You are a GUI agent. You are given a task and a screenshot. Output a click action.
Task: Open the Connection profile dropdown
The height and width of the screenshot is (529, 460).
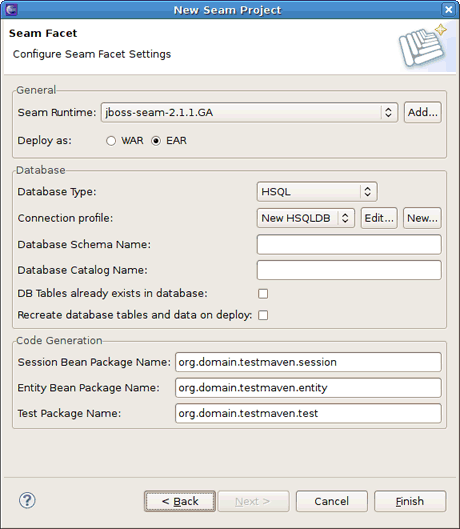coord(306,218)
